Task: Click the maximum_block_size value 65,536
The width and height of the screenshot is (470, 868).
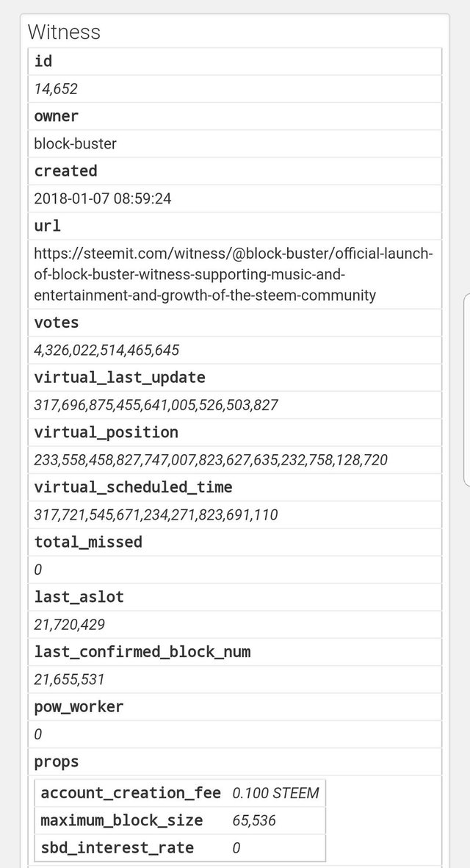Action: 254,820
